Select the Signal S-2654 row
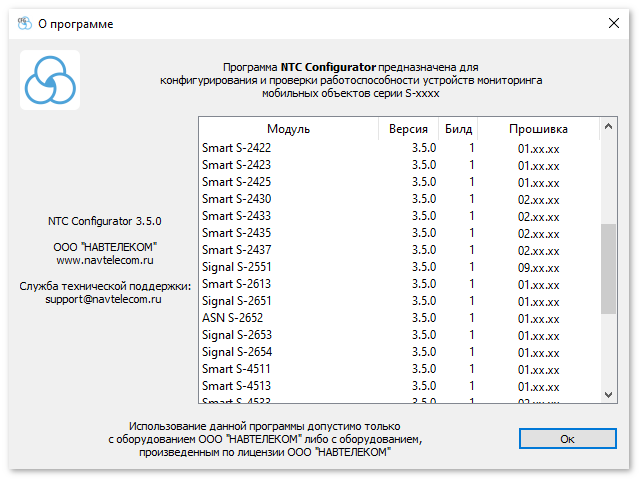639x479 pixels. (399, 352)
